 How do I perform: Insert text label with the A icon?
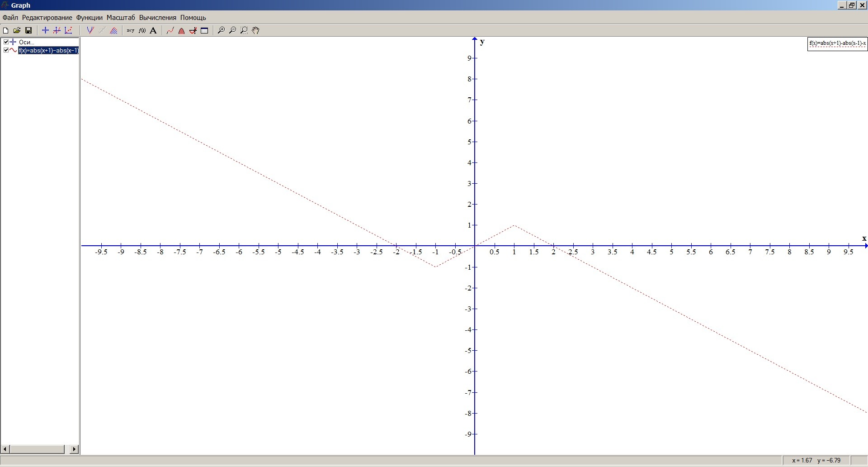coord(153,30)
